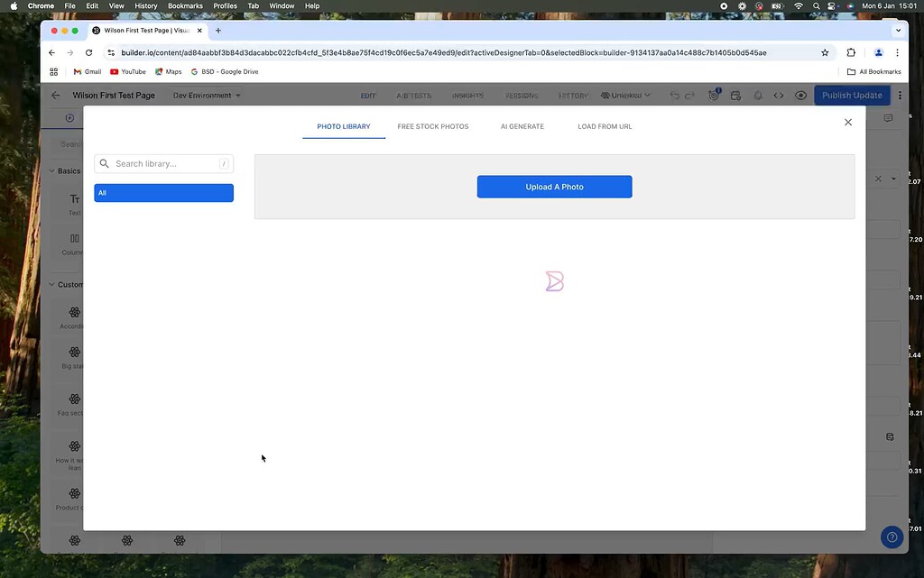Open the FREE STOCK PHOTOS tab
Image resolution: width=924 pixels, height=578 pixels.
click(432, 126)
